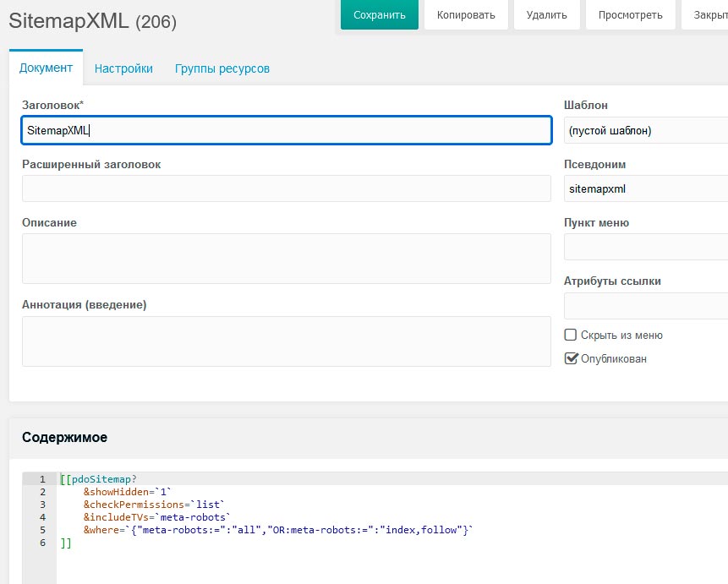Click line number 1 in editor gutter
This screenshot has width=728, height=584.
42,479
